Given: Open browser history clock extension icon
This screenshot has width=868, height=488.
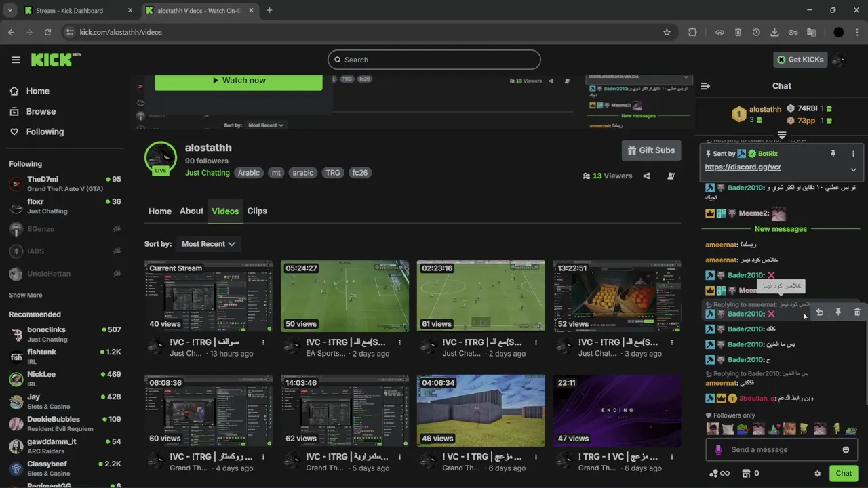Looking at the screenshot, I should click(x=756, y=32).
